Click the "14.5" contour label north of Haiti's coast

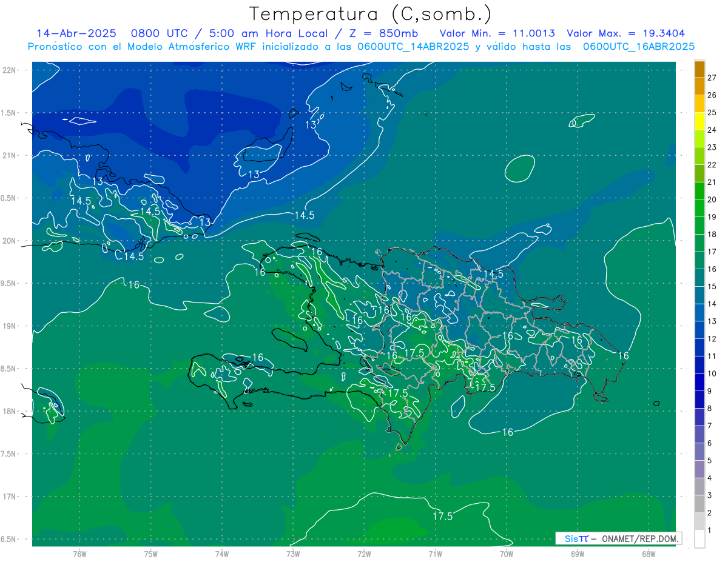(x=305, y=215)
